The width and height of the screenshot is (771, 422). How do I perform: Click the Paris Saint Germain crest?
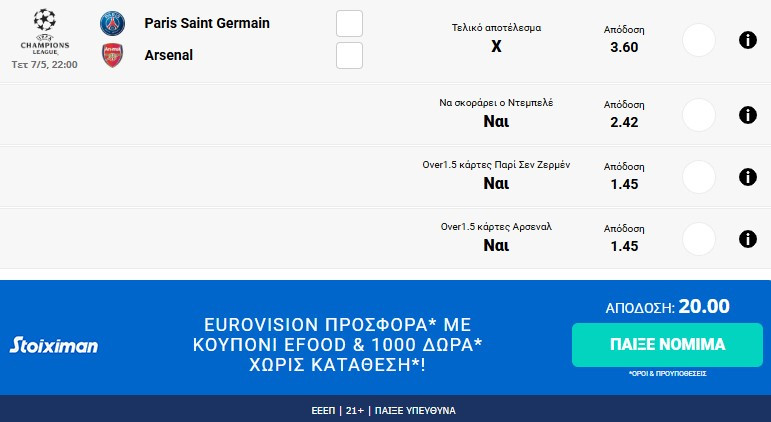[113, 23]
